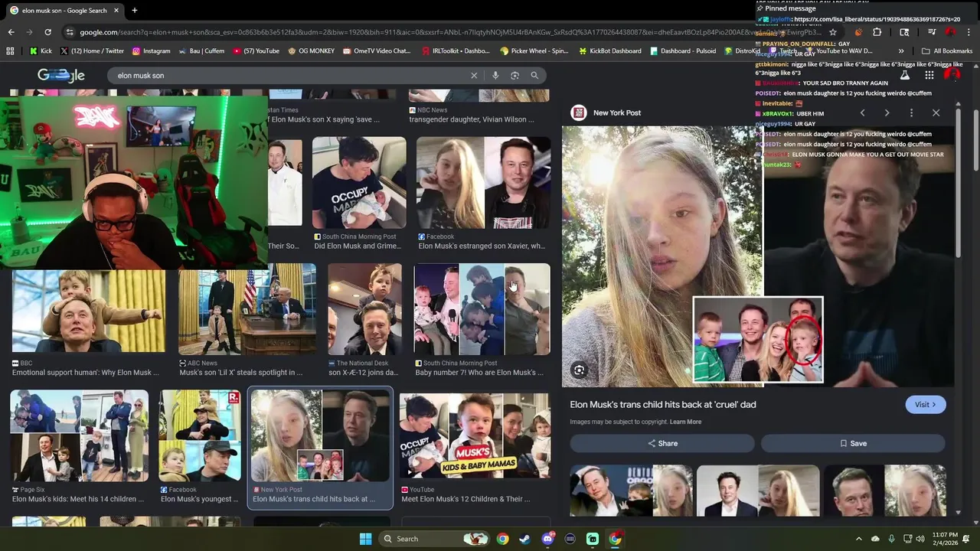This screenshot has width=980, height=551.
Task: Open preview panel three-dot options
Action: click(x=911, y=112)
